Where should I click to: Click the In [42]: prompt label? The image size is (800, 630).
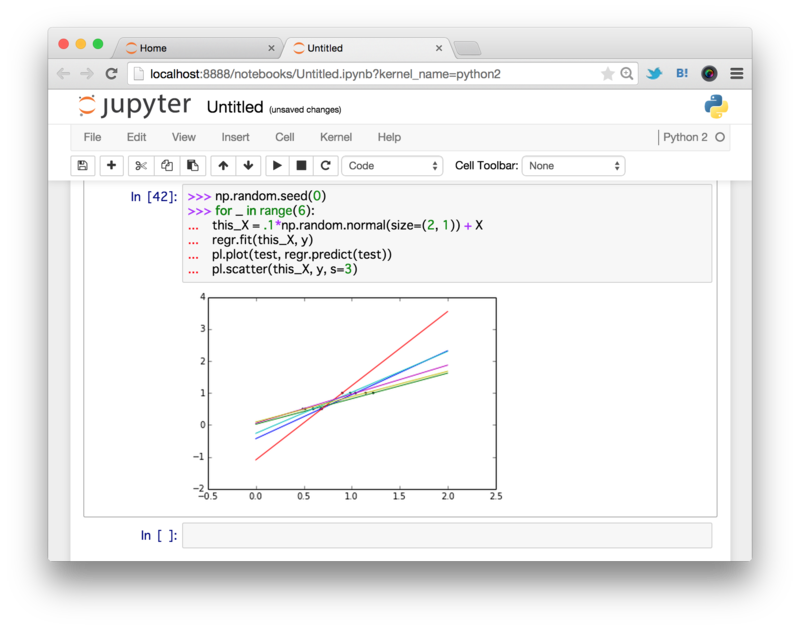[154, 197]
